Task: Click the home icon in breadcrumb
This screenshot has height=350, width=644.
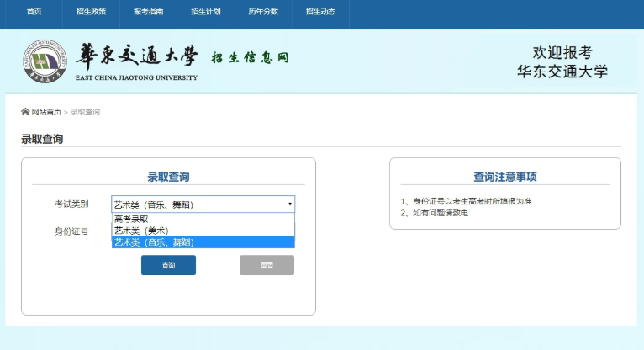Action: point(25,112)
